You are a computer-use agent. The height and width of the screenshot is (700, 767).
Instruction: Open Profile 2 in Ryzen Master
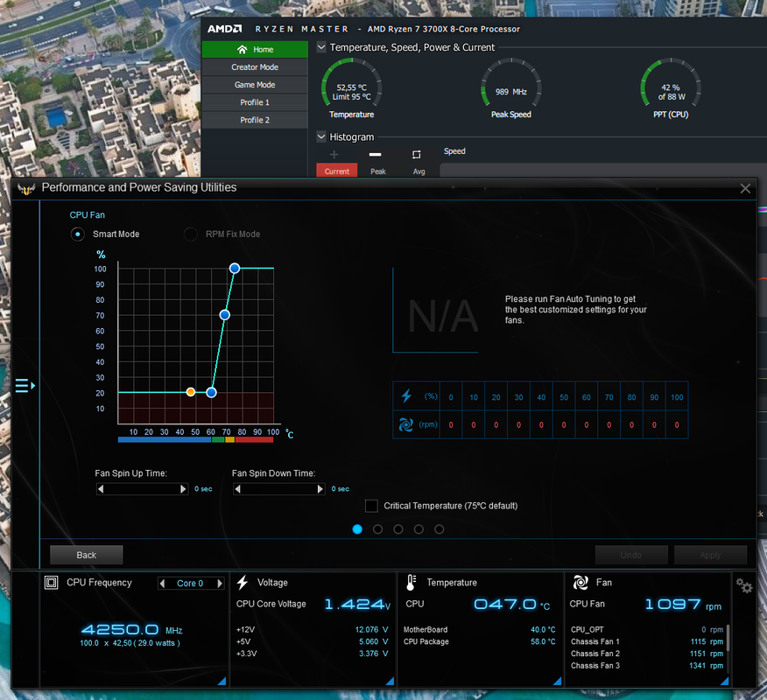pyautogui.click(x=255, y=120)
